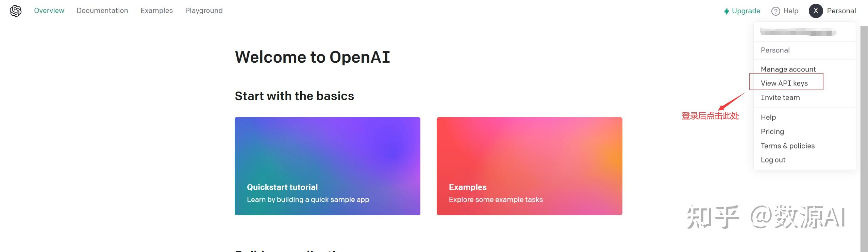The image size is (868, 252).
Task: Click the OpenAI logo
Action: click(x=15, y=11)
